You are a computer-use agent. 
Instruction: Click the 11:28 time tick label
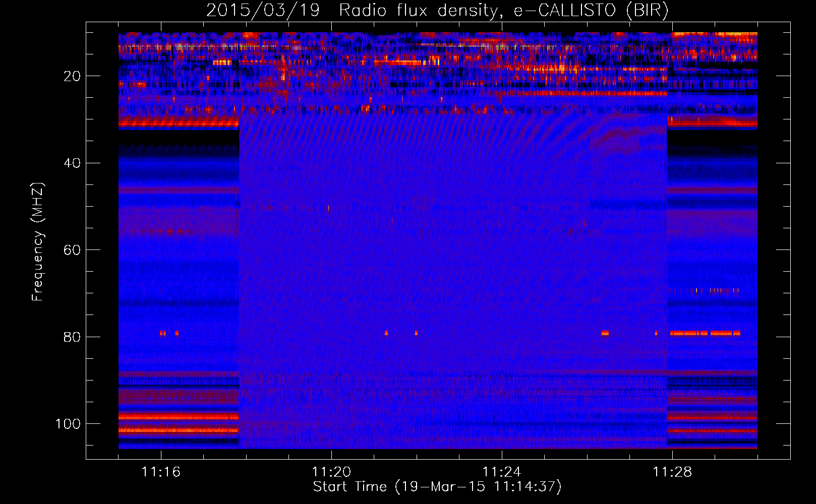pos(672,472)
